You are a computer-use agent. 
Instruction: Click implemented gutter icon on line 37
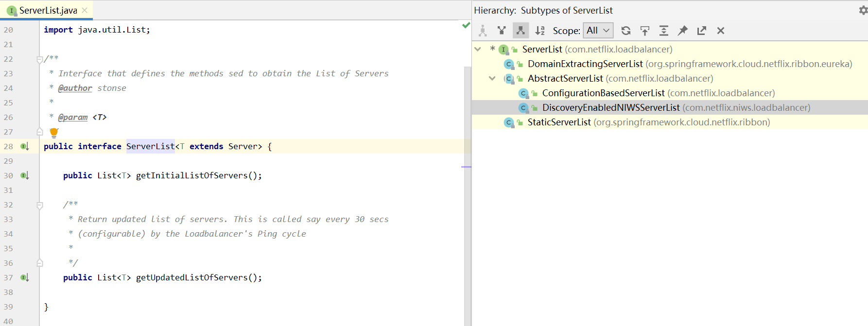[x=25, y=277]
